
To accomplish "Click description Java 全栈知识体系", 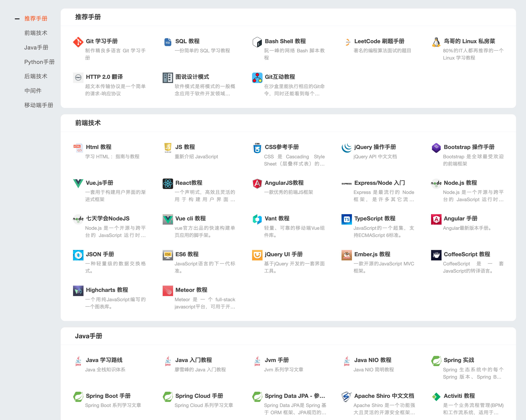I will [105, 370].
